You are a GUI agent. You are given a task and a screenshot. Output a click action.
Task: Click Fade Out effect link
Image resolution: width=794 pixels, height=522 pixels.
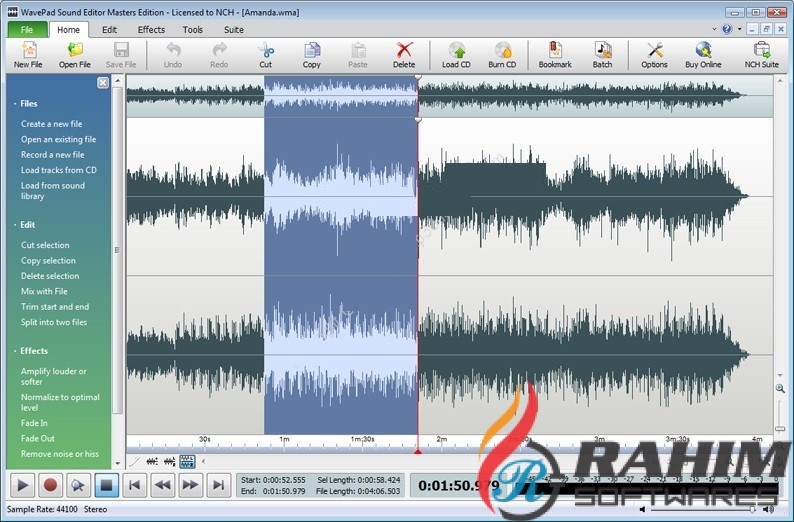(37, 438)
